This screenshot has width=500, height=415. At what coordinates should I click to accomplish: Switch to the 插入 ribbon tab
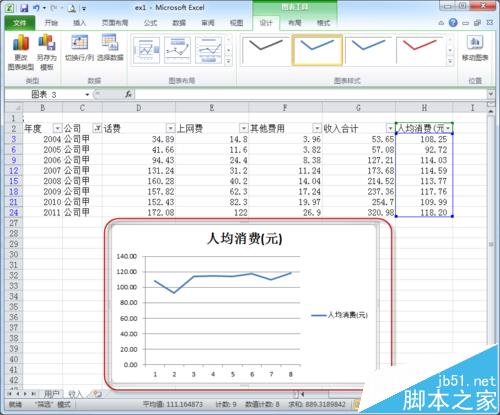[80, 23]
